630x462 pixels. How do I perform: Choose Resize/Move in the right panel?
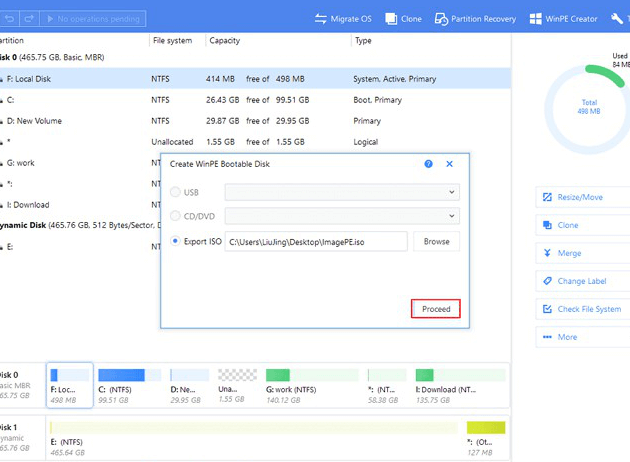582,197
